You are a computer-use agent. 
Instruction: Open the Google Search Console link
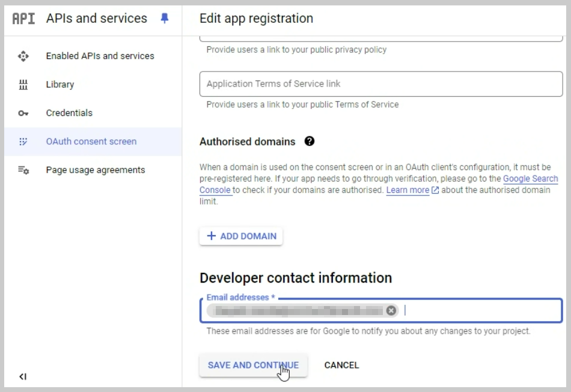[x=530, y=179]
